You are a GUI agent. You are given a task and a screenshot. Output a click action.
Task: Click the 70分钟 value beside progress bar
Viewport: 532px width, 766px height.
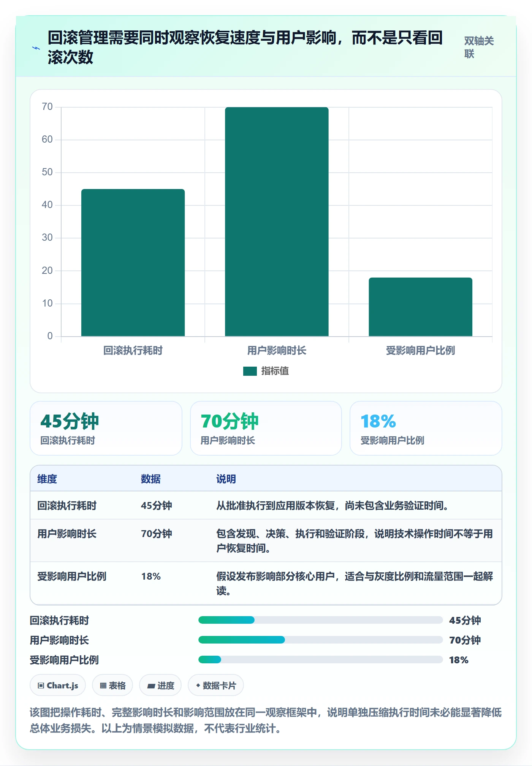coord(465,640)
